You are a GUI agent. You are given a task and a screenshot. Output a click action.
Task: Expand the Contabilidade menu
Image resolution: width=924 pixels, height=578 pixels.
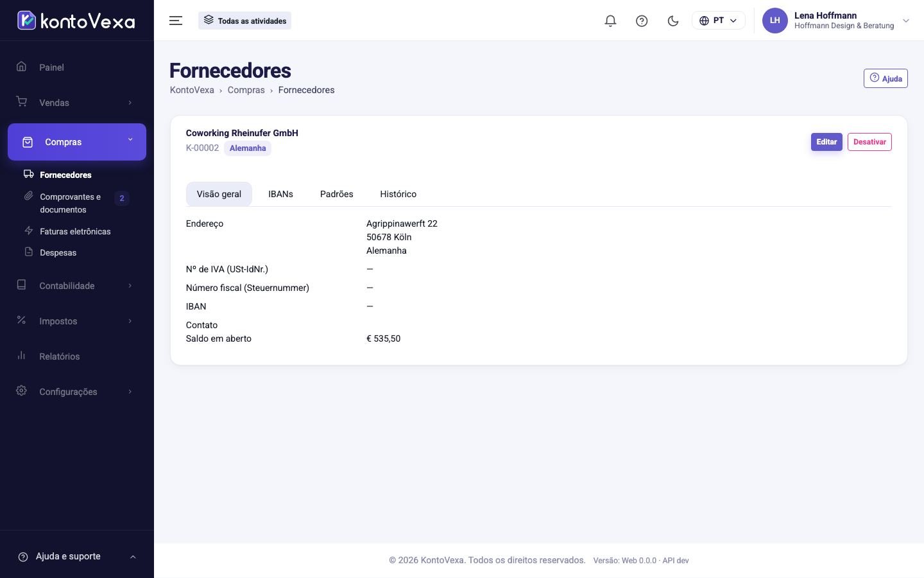pyautogui.click(x=77, y=285)
